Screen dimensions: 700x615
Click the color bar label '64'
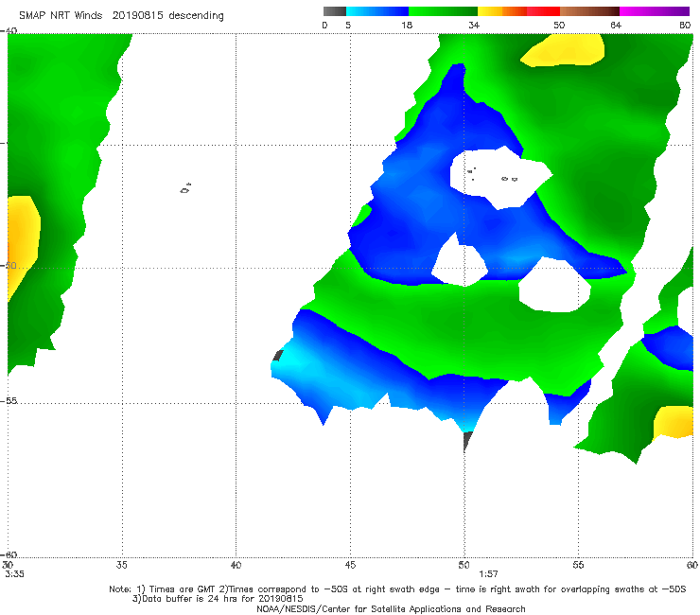tap(616, 25)
